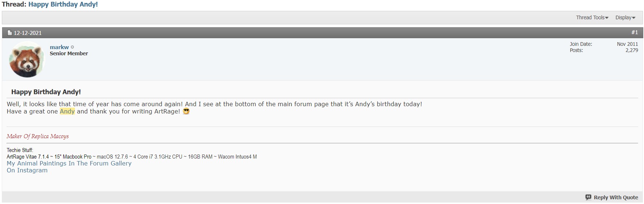The height and width of the screenshot is (204, 644).
Task: Click the Senior Member user title
Action: (69, 53)
